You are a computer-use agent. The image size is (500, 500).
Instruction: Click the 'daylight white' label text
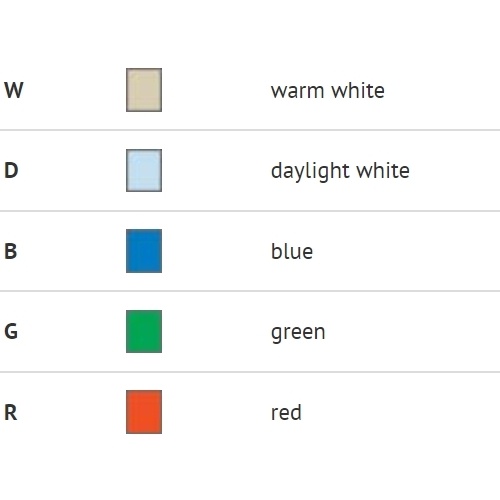click(340, 172)
